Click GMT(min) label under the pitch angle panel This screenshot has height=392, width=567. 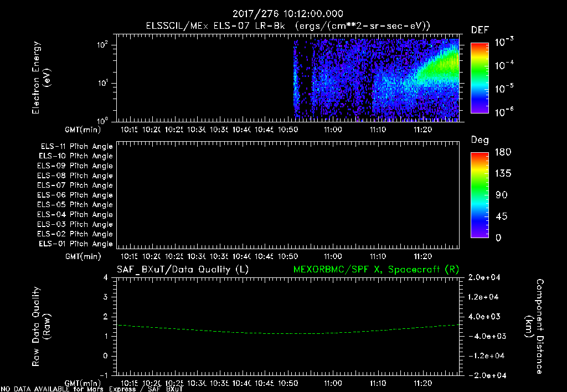pyautogui.click(x=83, y=256)
